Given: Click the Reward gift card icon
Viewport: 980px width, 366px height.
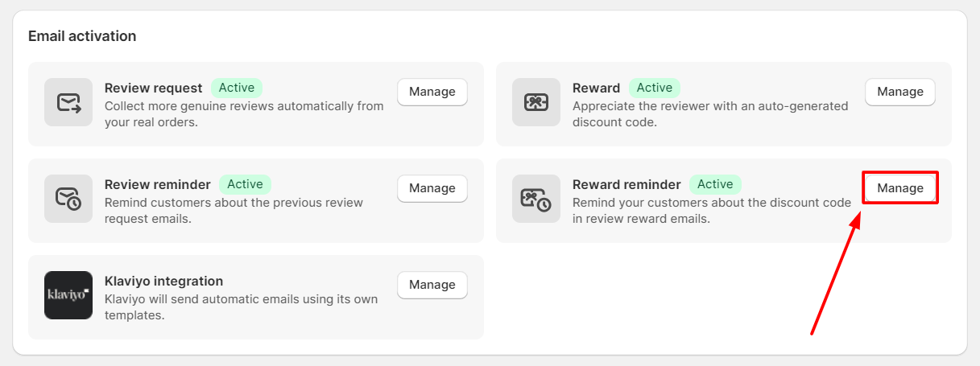Looking at the screenshot, I should (536, 102).
